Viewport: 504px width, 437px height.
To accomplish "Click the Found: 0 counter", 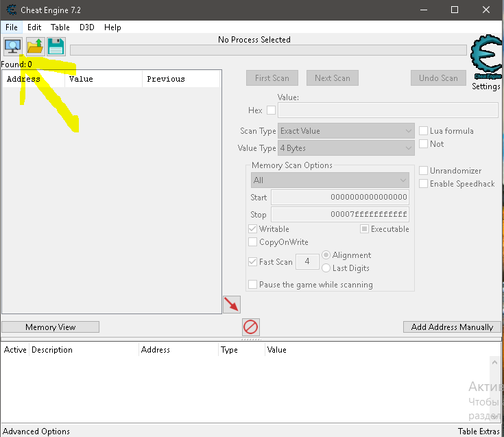I will pos(16,64).
